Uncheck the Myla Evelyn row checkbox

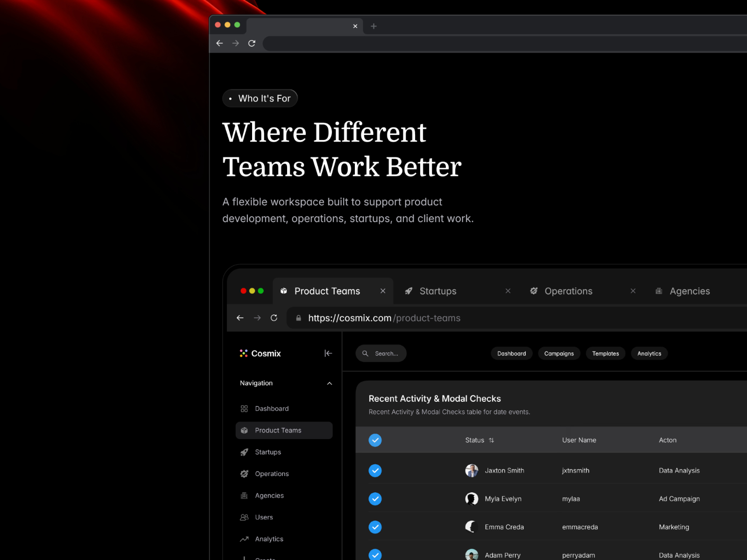tap(375, 499)
